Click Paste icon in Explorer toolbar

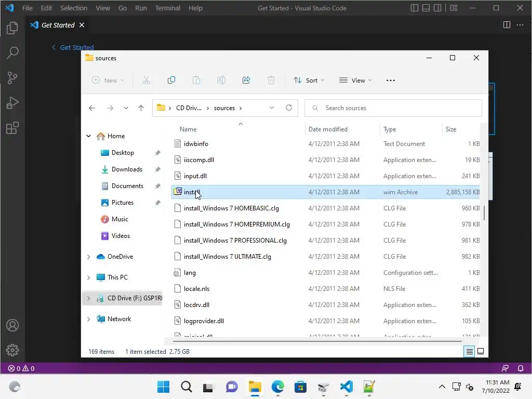[196, 80]
